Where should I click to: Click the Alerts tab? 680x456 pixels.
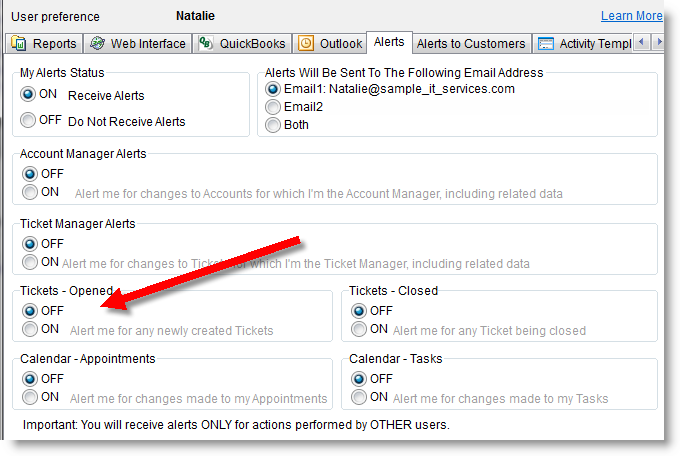click(x=388, y=42)
